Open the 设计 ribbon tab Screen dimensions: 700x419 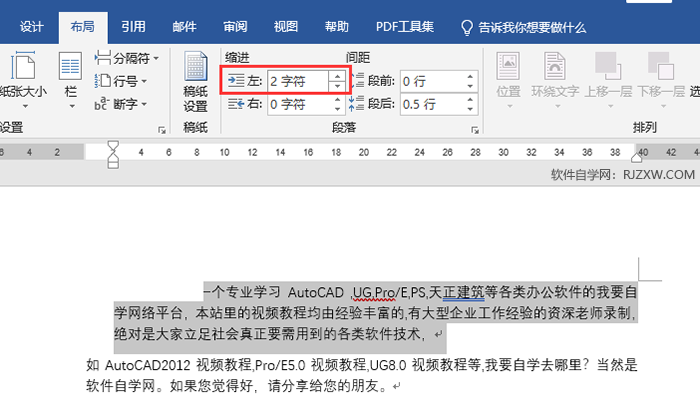(31, 27)
